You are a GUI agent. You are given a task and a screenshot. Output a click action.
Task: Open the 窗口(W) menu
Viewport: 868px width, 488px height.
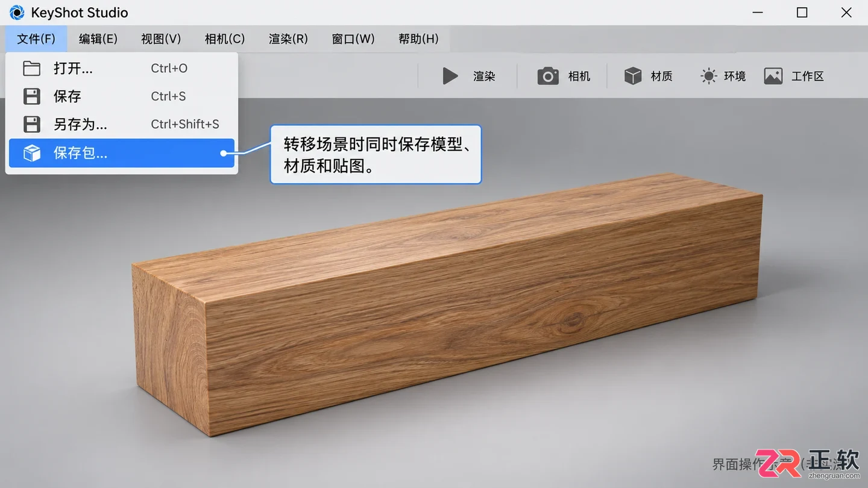353,39
